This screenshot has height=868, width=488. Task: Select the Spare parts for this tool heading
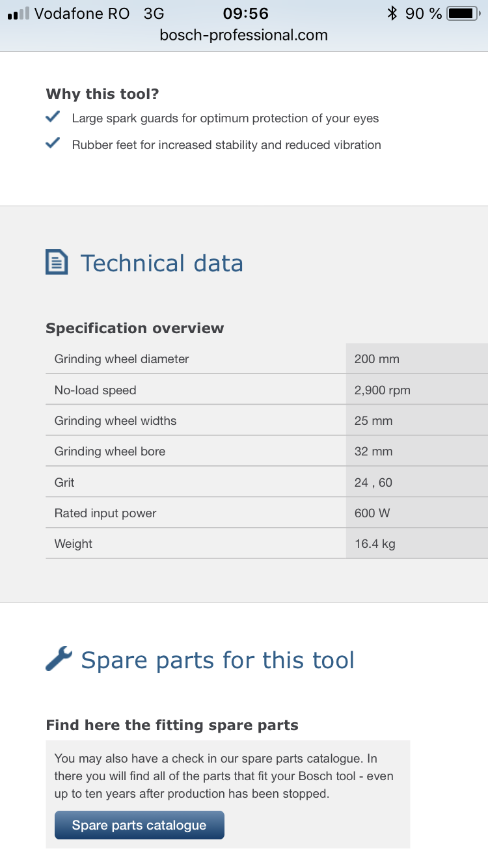click(217, 660)
